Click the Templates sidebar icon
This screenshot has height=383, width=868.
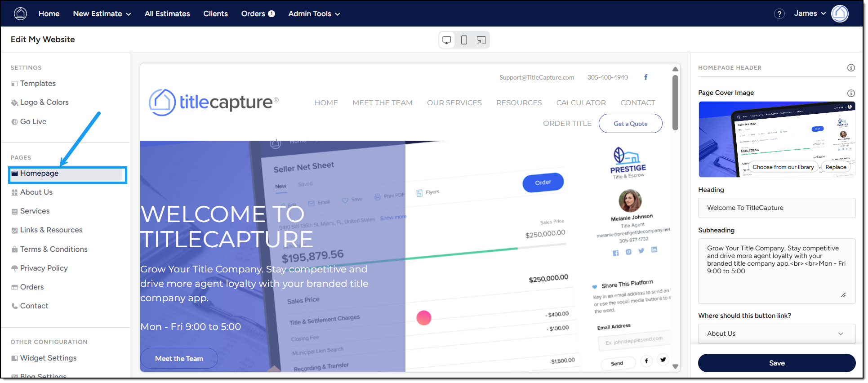point(15,84)
